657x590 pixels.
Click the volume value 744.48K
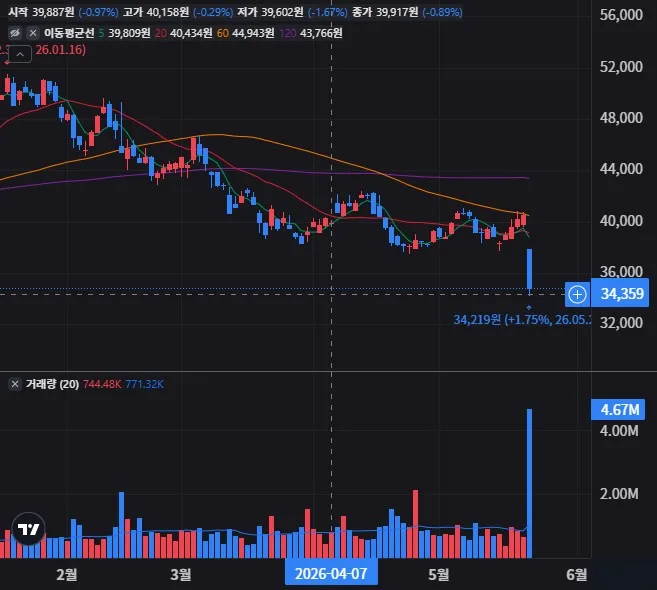pyautogui.click(x=102, y=384)
